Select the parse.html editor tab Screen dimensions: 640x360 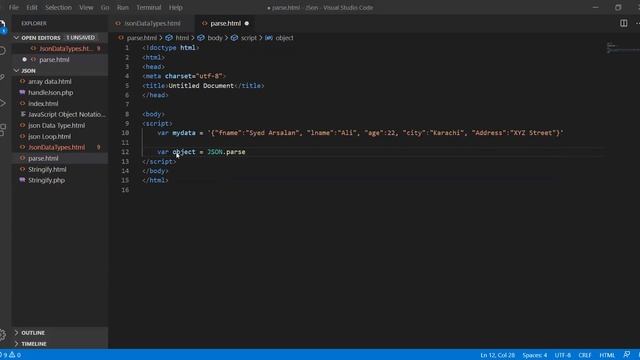tap(225, 24)
